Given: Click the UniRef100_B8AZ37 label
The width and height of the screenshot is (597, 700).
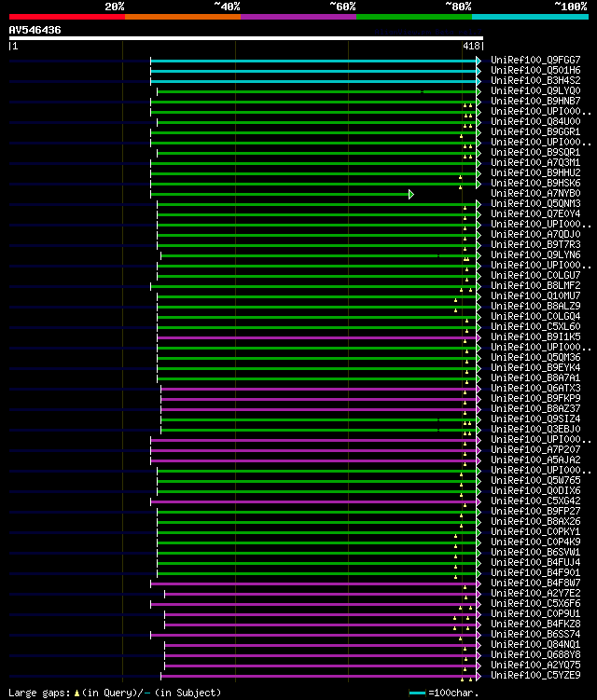Looking at the screenshot, I should click(x=535, y=409).
